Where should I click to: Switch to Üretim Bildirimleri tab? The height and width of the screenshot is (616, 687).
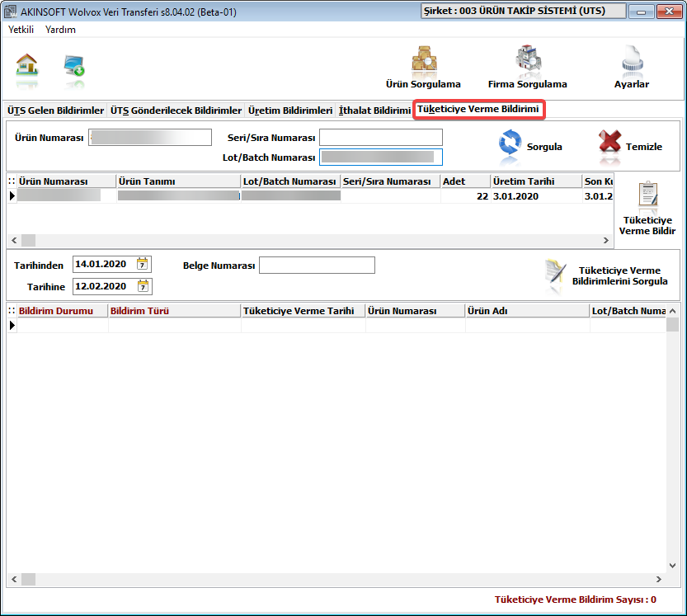290,111
